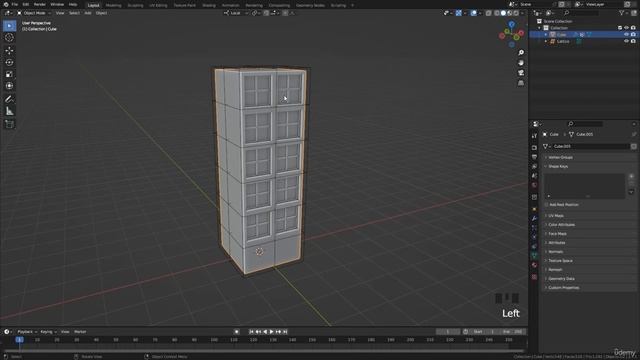This screenshot has width=640, height=360.
Task: Open the View Layer properties tab
Action: 534,167
